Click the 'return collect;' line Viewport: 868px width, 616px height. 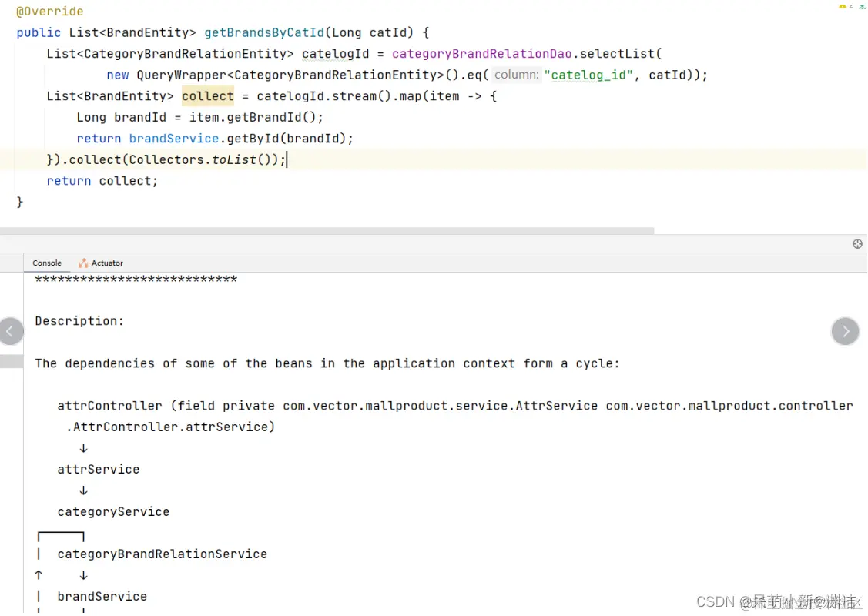(102, 181)
